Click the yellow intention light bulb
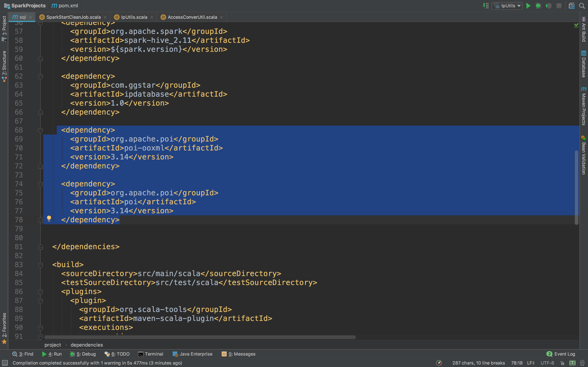The width and height of the screenshot is (588, 367). 49,218
